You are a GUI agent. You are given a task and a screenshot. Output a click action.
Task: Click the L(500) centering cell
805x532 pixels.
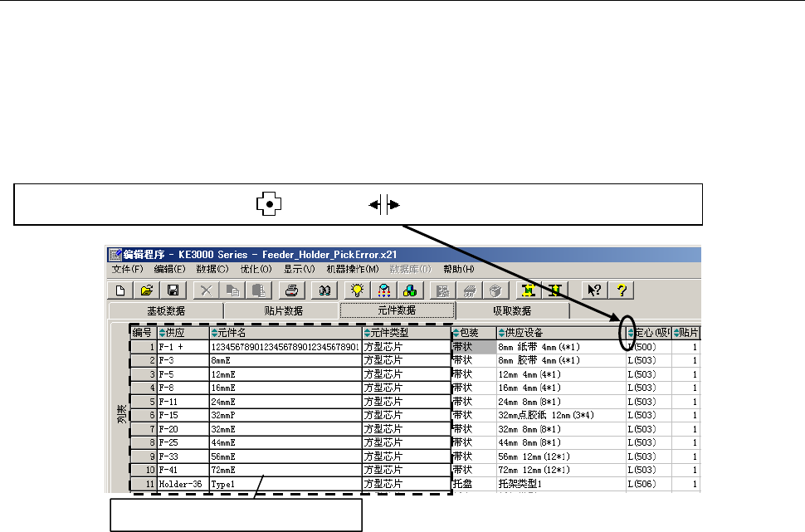pos(649,347)
